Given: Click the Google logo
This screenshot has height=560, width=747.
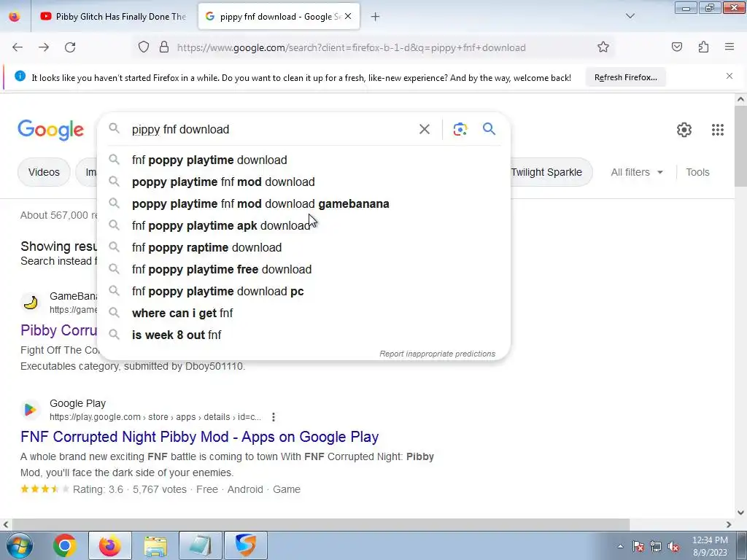Looking at the screenshot, I should [51, 130].
